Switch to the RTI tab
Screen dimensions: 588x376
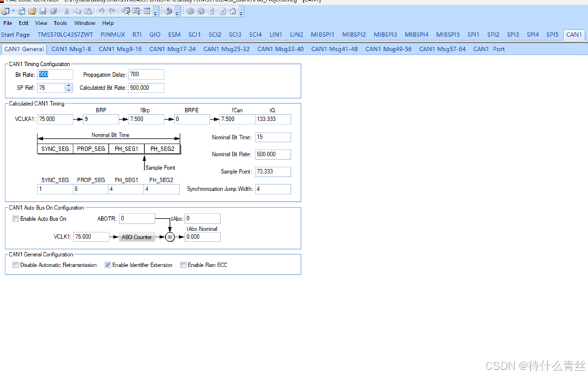pyautogui.click(x=137, y=35)
